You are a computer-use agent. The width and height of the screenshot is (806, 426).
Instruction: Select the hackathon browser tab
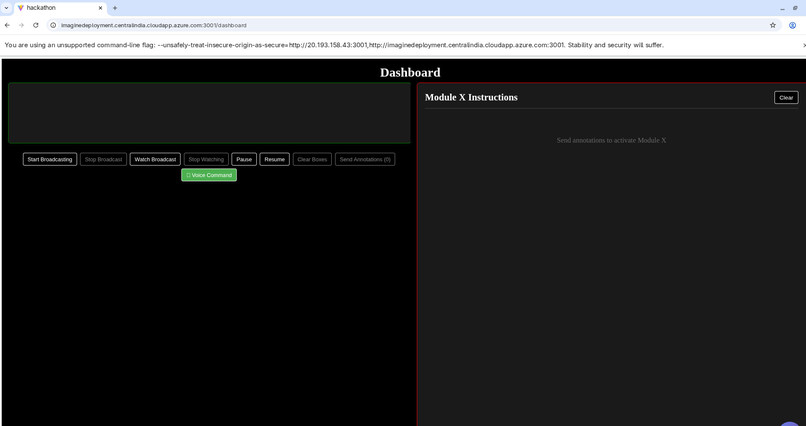pos(60,8)
